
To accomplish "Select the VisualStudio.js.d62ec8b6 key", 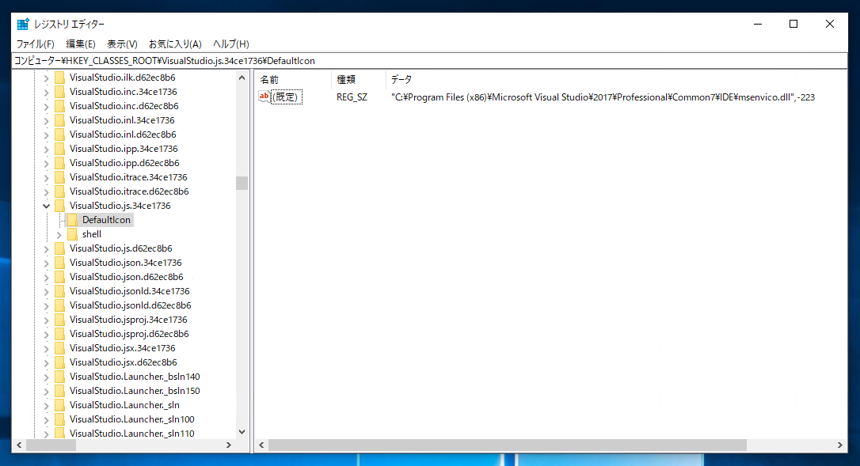I will point(121,248).
